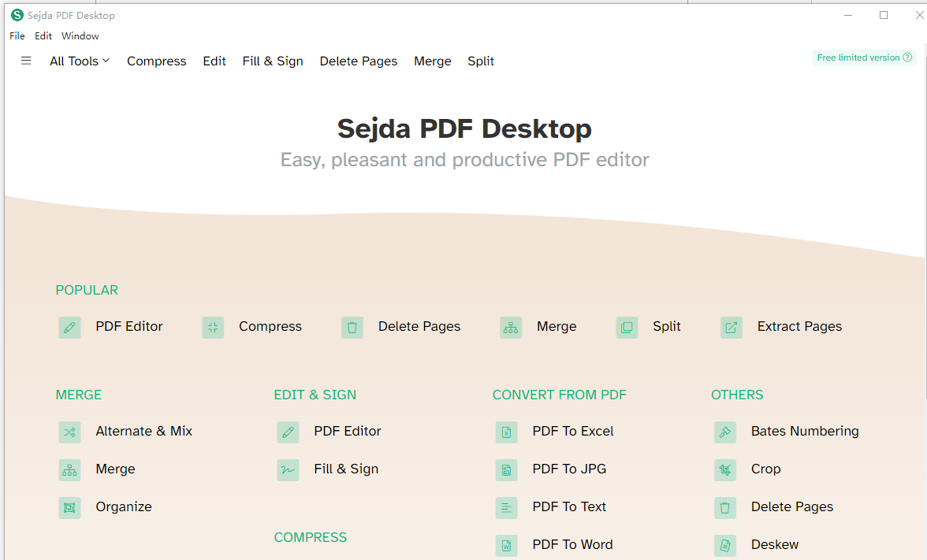This screenshot has height=560, width=927.
Task: Click the Split icon under Popular
Action: 627,328
